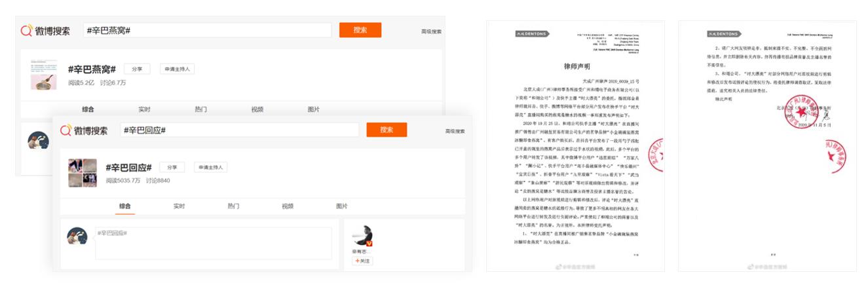Viewport: 868px width, 283px height.
Task: Select 视频 tab in #辛巴燕窝# window
Action: [257, 109]
